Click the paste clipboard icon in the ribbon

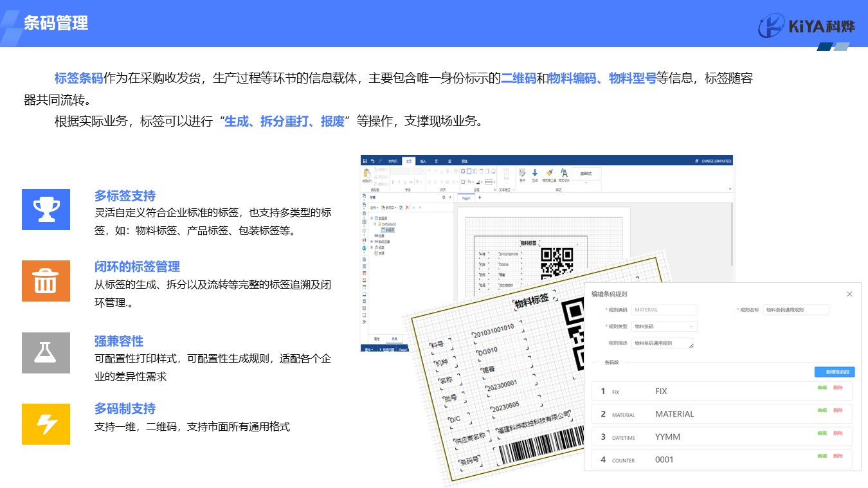tap(367, 174)
